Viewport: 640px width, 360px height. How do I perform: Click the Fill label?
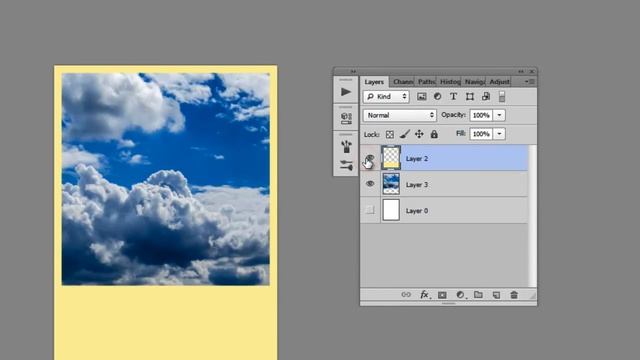tap(460, 133)
